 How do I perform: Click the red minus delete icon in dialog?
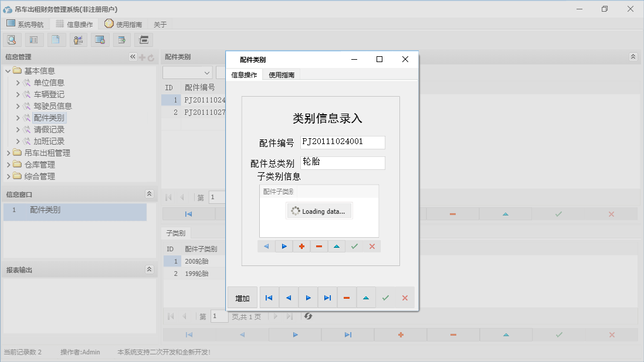coord(347,297)
